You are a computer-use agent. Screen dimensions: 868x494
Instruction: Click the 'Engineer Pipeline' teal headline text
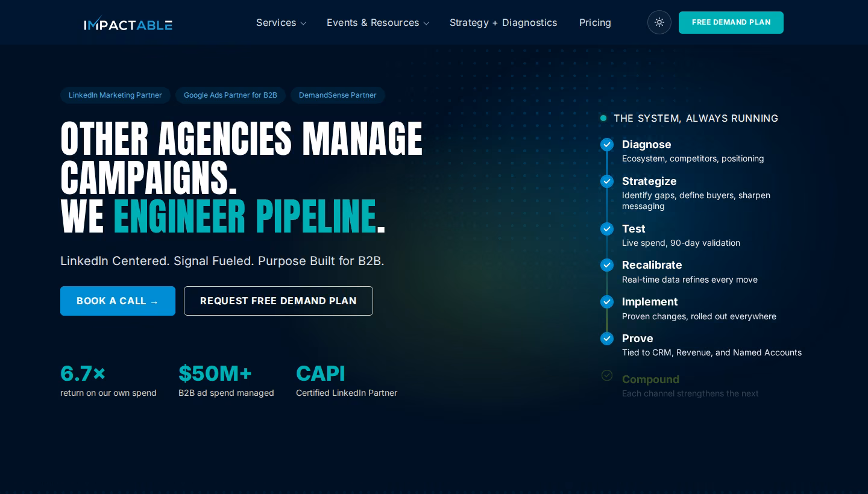pos(245,216)
